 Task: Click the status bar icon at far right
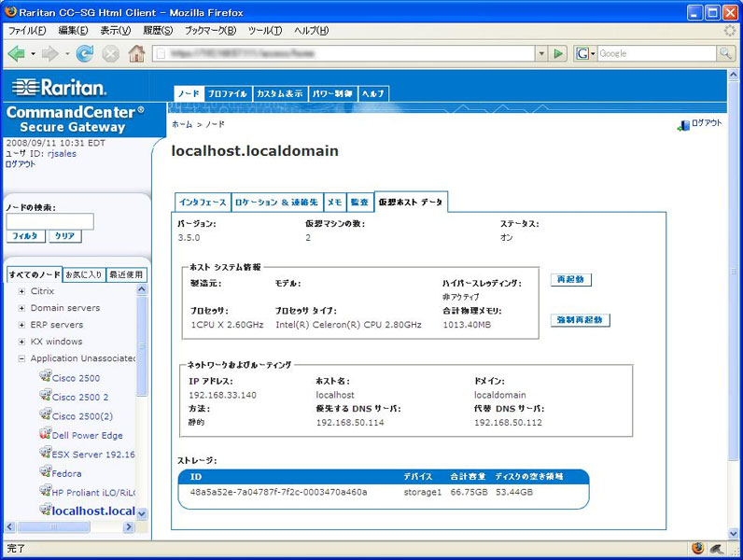tap(717, 549)
